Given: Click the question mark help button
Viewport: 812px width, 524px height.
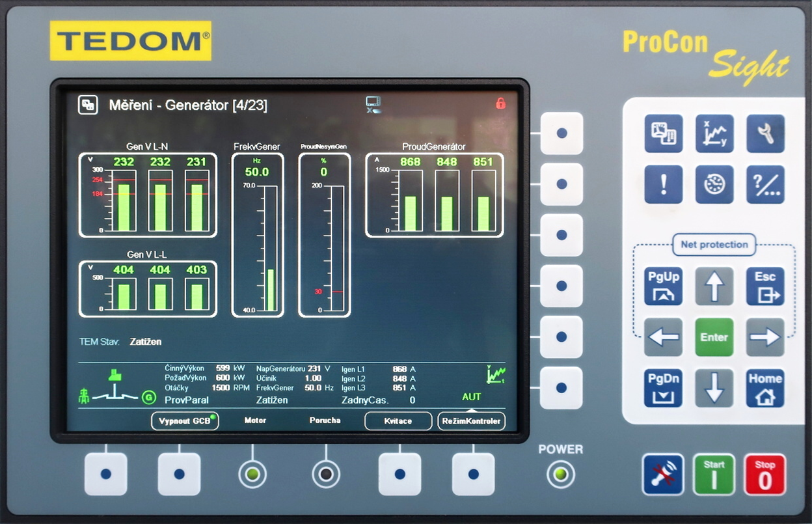Looking at the screenshot, I should pyautogui.click(x=765, y=184).
